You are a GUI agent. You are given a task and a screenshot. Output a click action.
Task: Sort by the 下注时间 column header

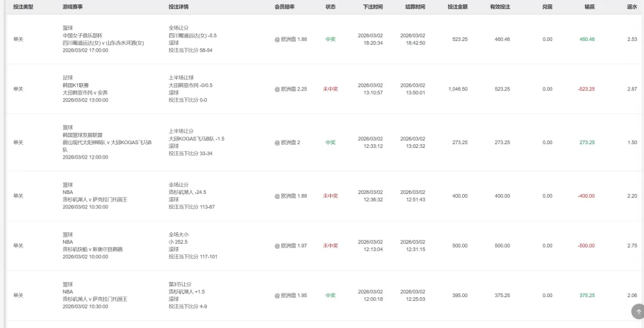(x=373, y=7)
